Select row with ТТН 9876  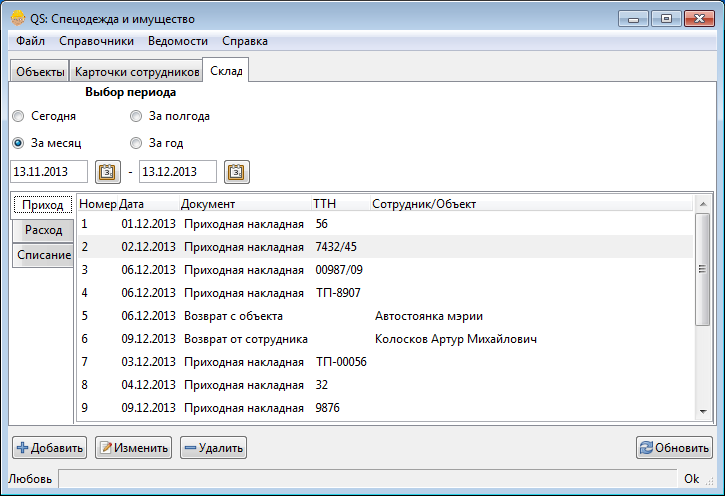[385, 408]
